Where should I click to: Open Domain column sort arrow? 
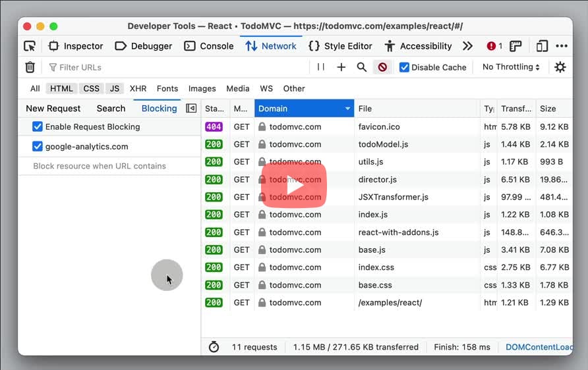(x=347, y=109)
